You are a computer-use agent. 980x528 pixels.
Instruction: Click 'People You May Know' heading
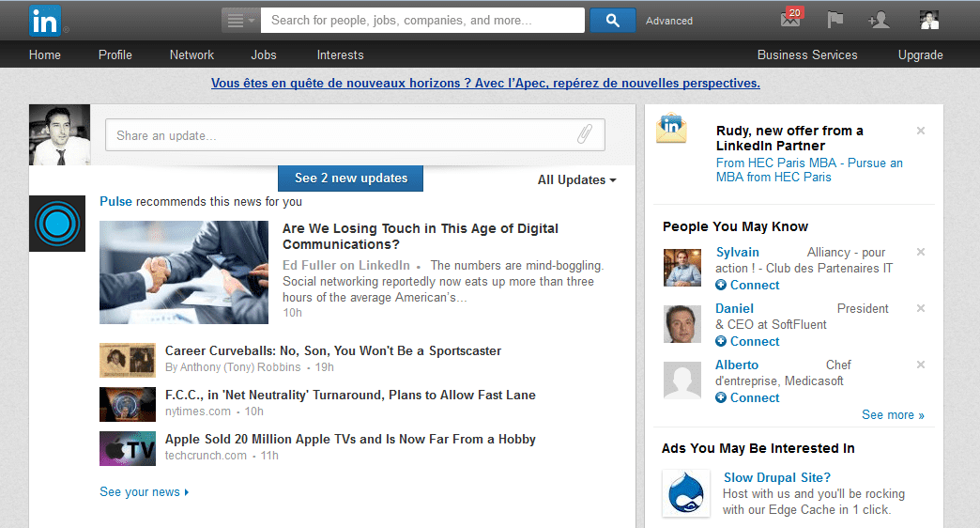coord(735,226)
